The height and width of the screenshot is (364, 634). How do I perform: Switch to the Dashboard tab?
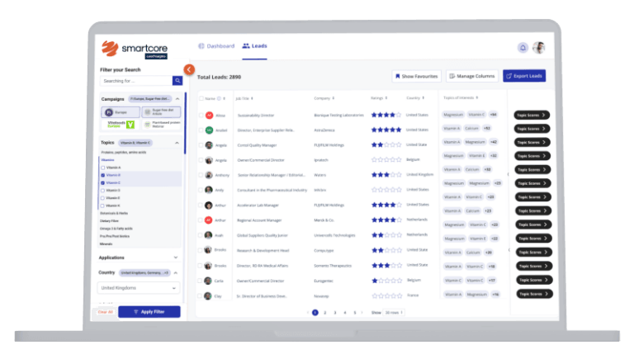pyautogui.click(x=216, y=46)
